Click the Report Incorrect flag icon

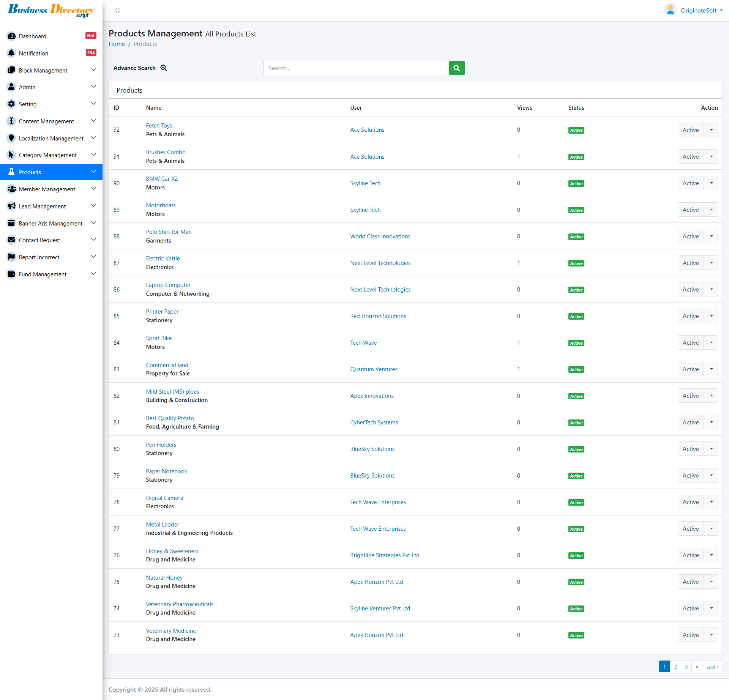coord(11,257)
